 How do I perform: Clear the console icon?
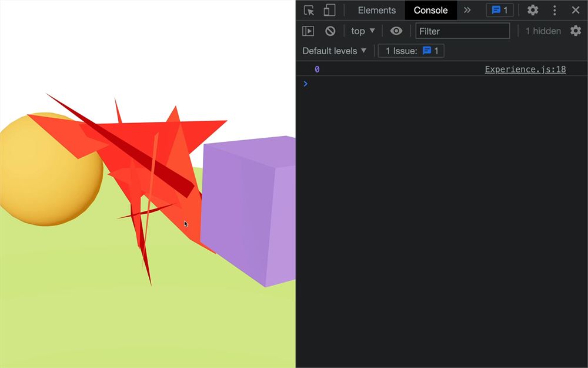(x=330, y=31)
